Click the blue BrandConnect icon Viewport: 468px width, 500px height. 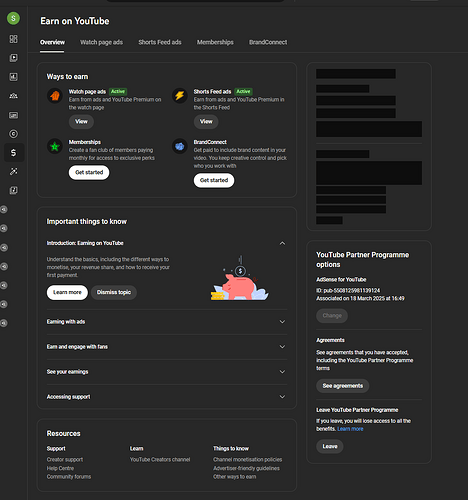(x=180, y=146)
